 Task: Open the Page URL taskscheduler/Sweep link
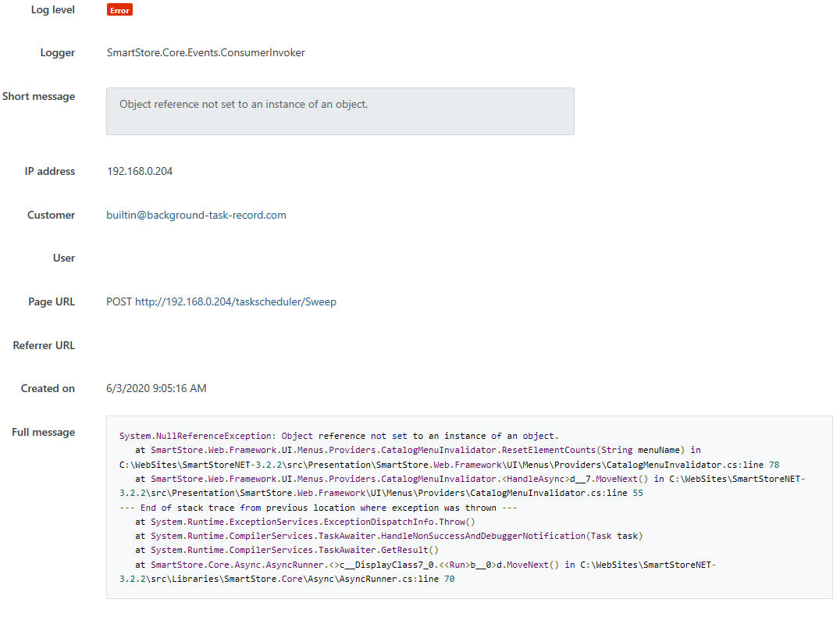[x=236, y=301]
